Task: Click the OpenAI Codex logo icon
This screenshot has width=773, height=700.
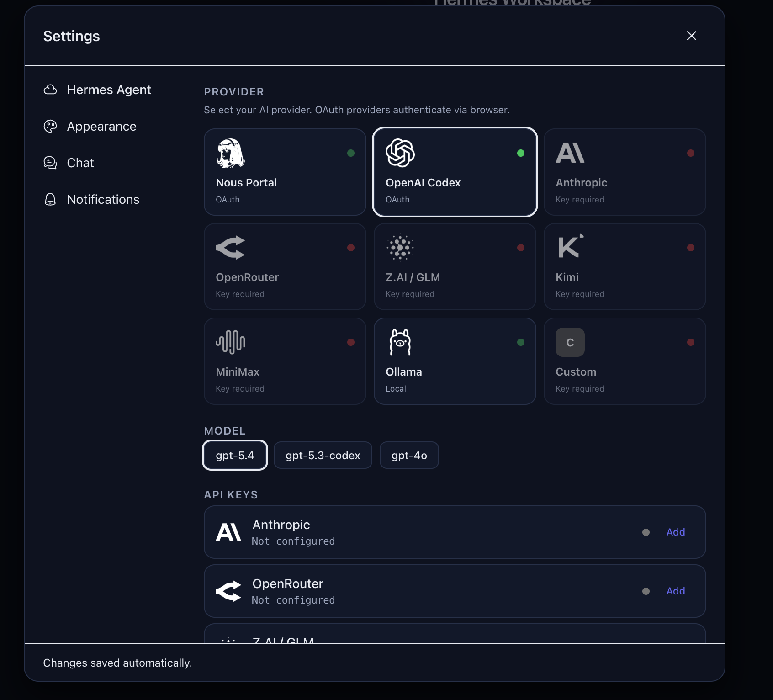Action: [x=400, y=153]
